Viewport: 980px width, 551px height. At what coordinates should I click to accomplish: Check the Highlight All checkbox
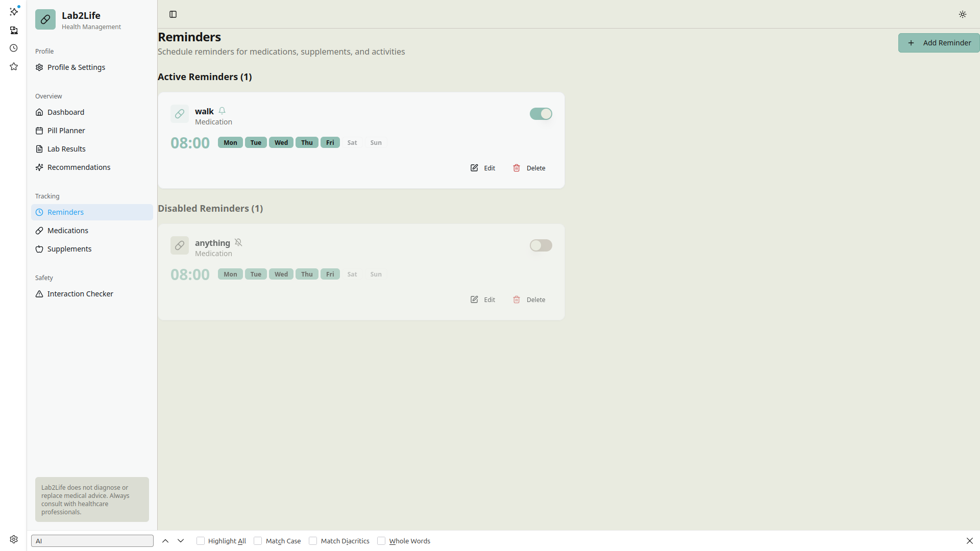click(201, 541)
